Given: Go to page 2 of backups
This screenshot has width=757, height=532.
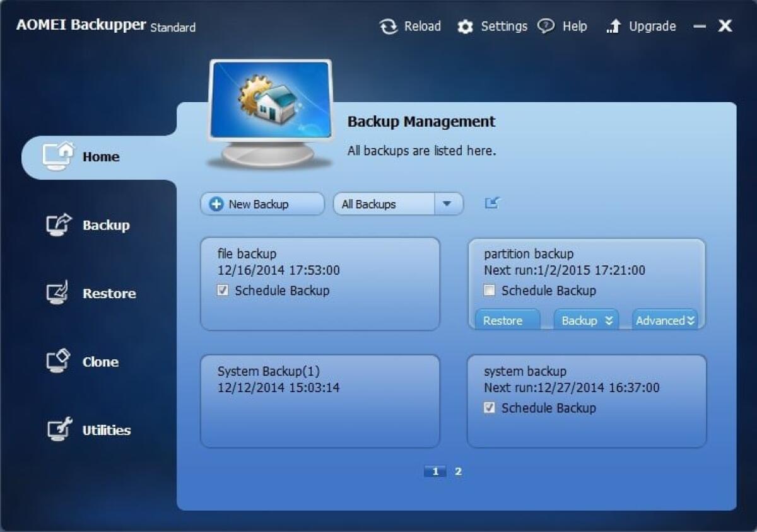Looking at the screenshot, I should [459, 471].
